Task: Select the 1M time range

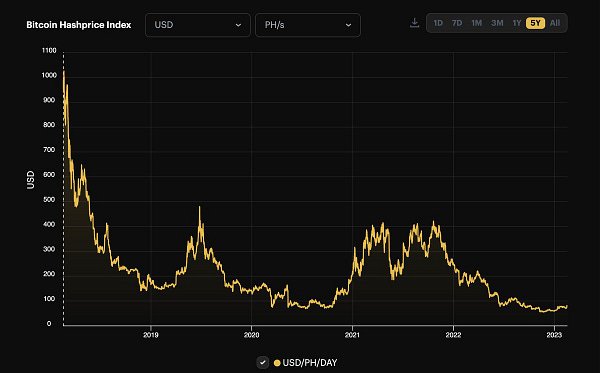Action: 476,23
